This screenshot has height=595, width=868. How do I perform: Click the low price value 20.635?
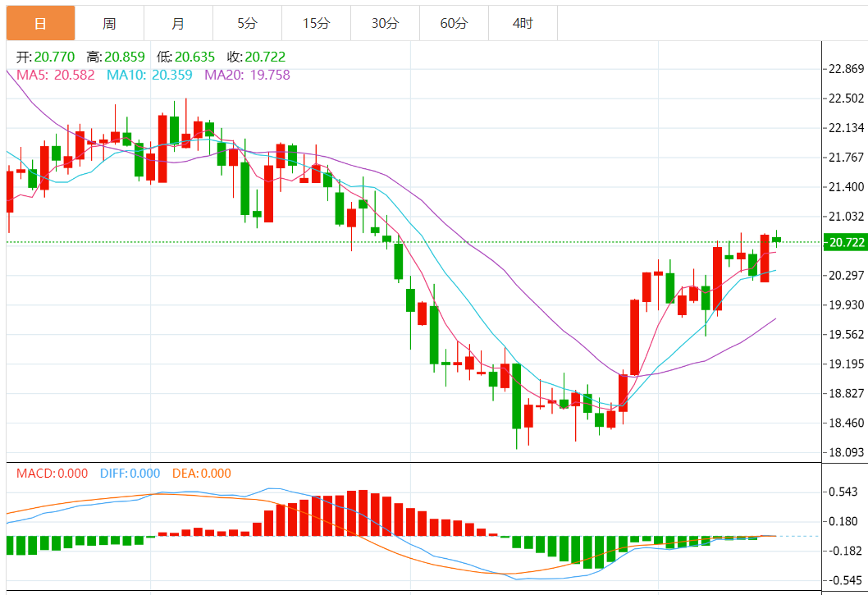(195, 57)
